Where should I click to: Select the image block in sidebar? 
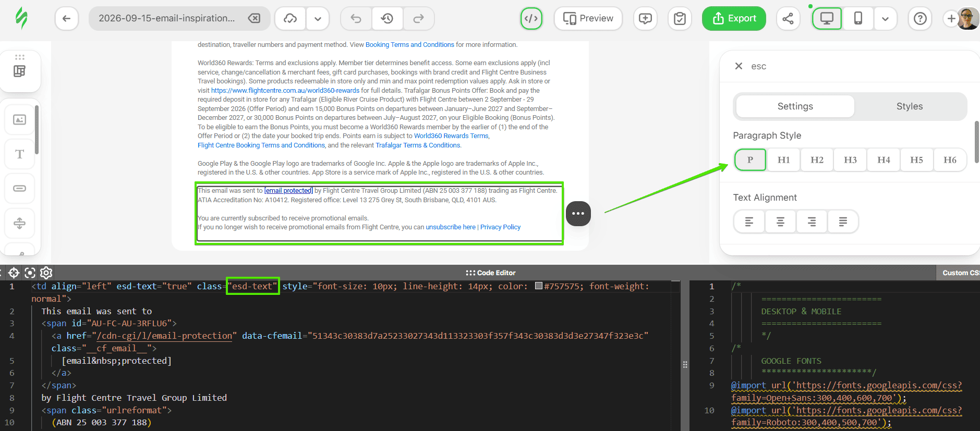[20, 120]
